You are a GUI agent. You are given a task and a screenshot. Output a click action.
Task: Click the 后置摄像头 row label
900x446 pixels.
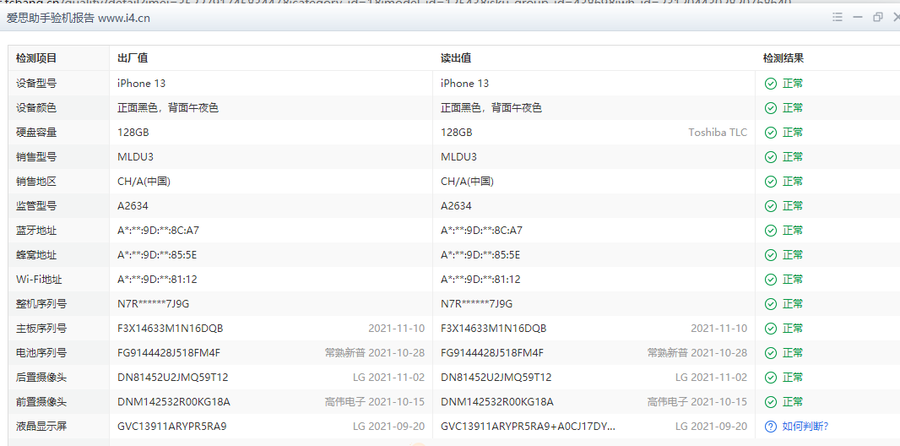pyautogui.click(x=43, y=377)
